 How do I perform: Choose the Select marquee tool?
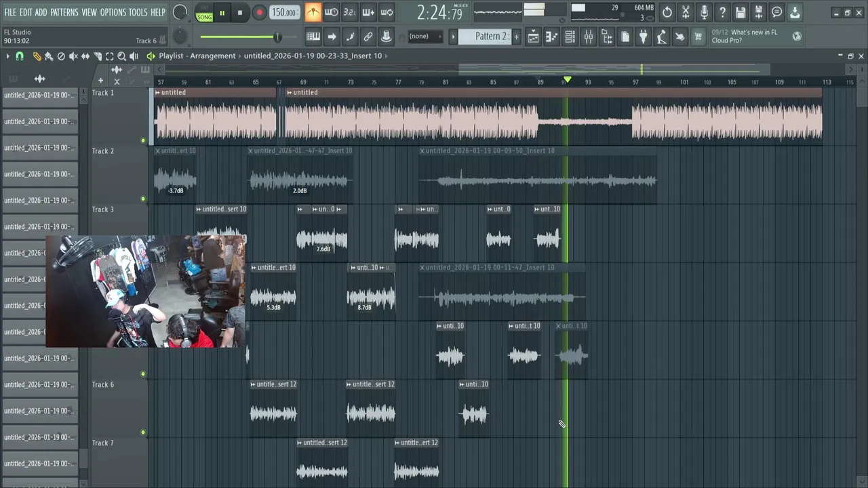[110, 56]
